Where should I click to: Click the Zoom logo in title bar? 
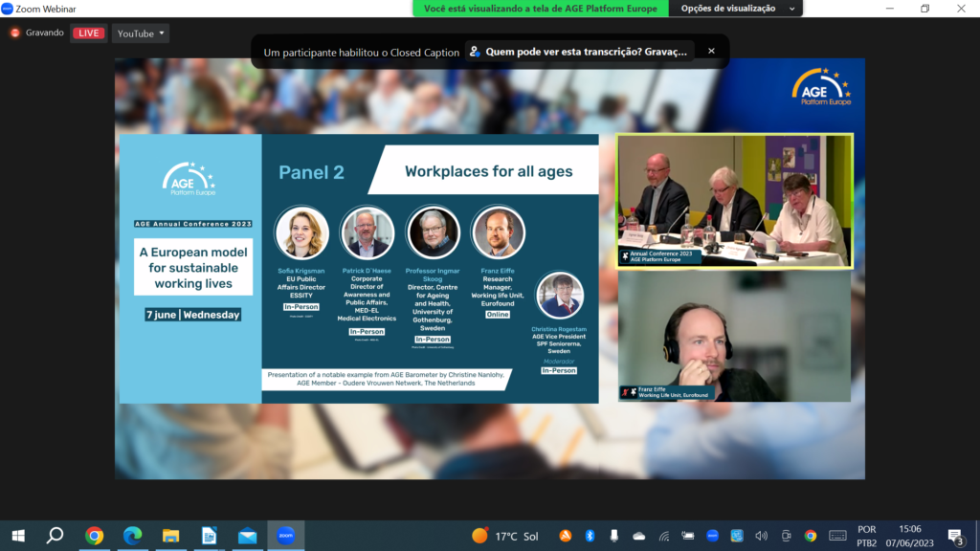coord(7,9)
